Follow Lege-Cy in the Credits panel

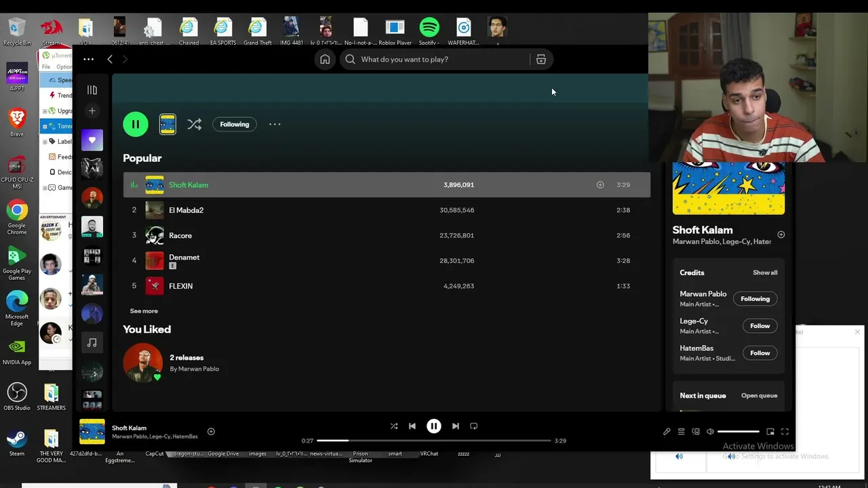tap(760, 326)
